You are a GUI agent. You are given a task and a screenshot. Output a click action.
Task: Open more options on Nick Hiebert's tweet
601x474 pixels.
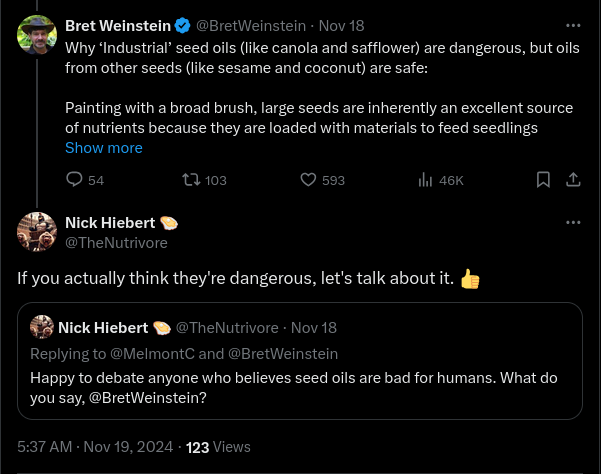coord(573,223)
